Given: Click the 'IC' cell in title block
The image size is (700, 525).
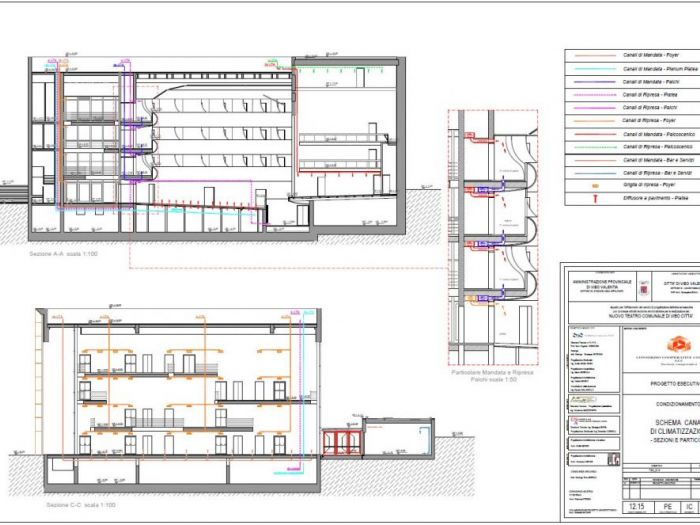Looking at the screenshot, I should [x=689, y=507].
